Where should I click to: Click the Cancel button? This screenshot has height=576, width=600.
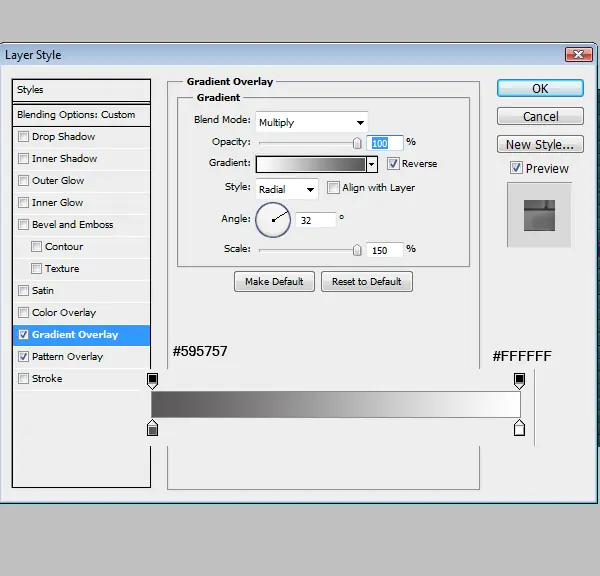click(540, 116)
